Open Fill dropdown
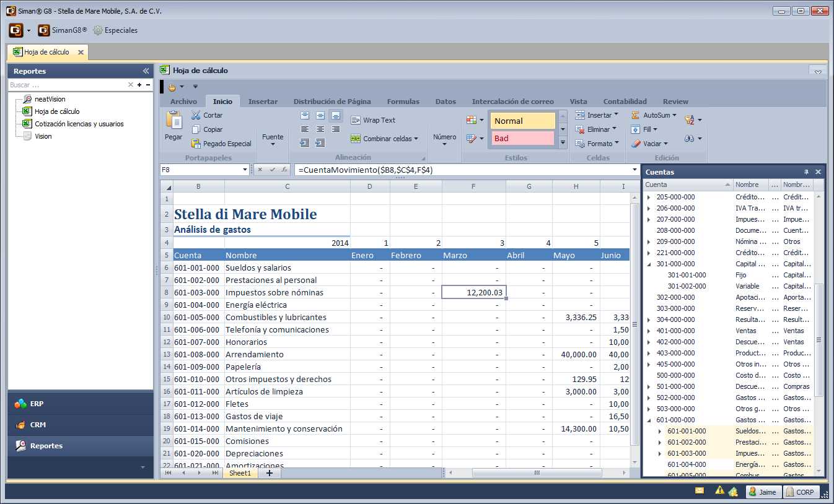Screen dimensions: 834x504 (x=644, y=129)
